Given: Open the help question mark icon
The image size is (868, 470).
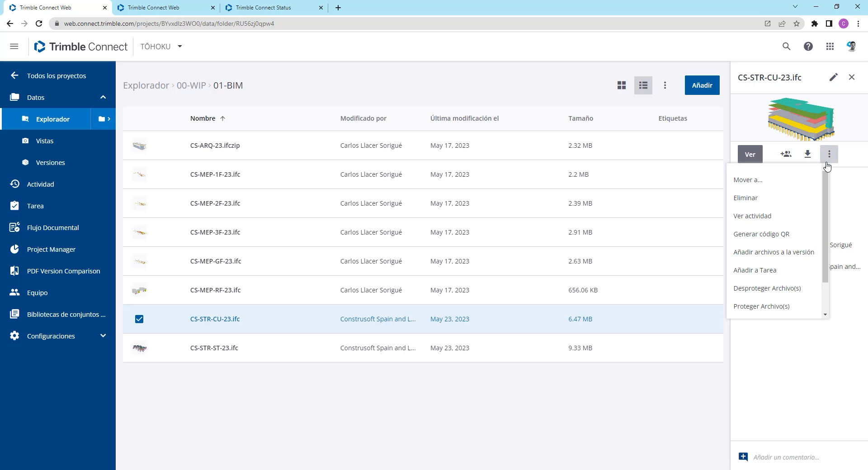Looking at the screenshot, I should coord(808,47).
